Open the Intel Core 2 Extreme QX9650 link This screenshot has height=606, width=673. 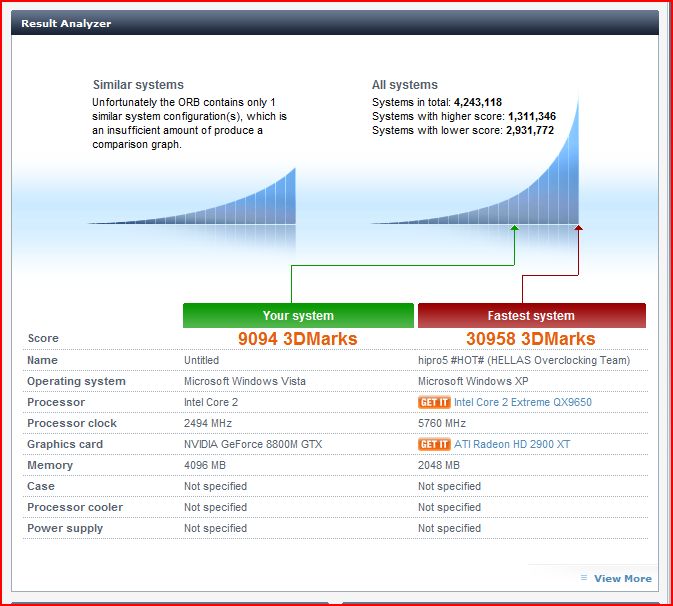pos(523,402)
